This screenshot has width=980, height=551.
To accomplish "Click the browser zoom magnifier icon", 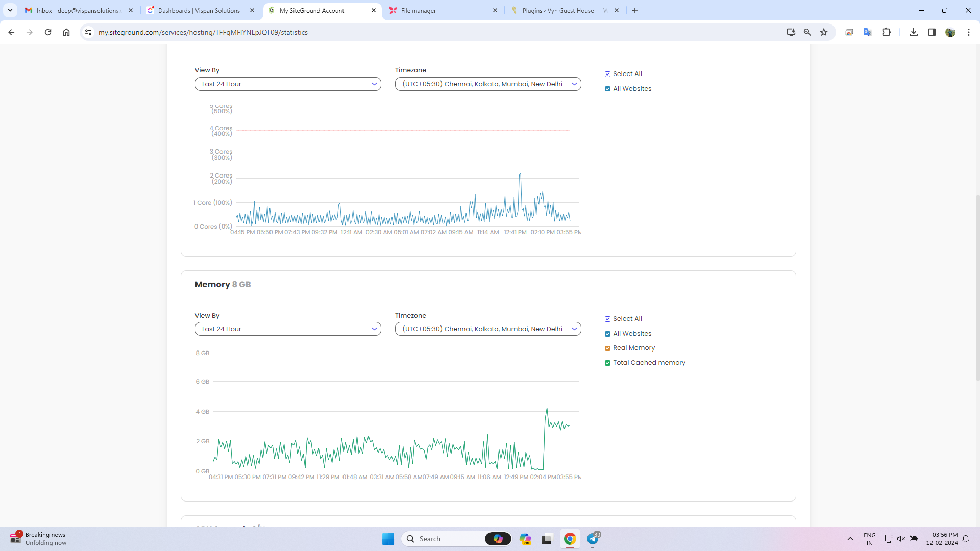I will pyautogui.click(x=807, y=32).
